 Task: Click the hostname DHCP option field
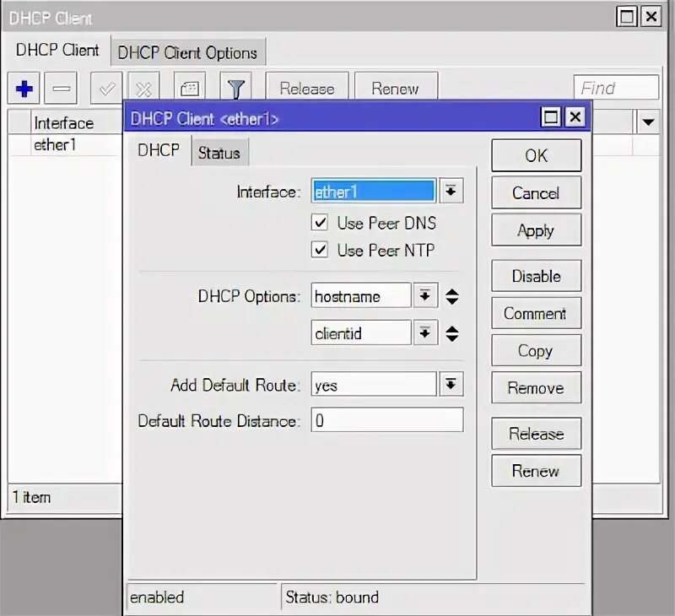[361, 295]
